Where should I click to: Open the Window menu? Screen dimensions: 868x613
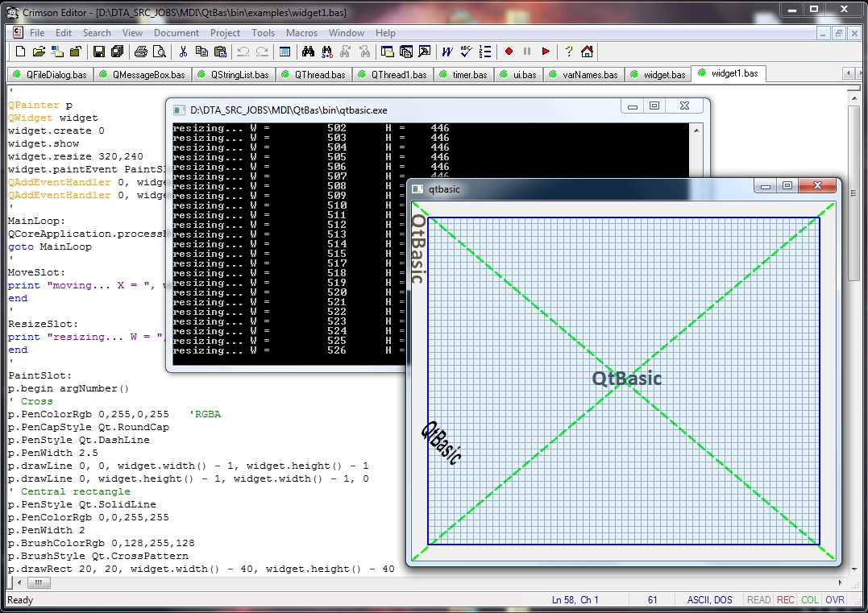click(x=346, y=33)
